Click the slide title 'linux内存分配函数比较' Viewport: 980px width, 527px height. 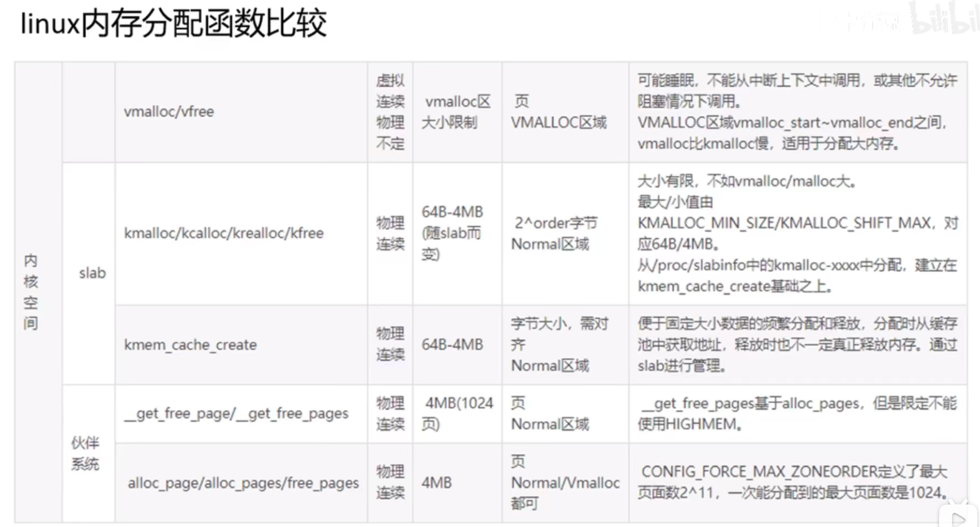[173, 24]
